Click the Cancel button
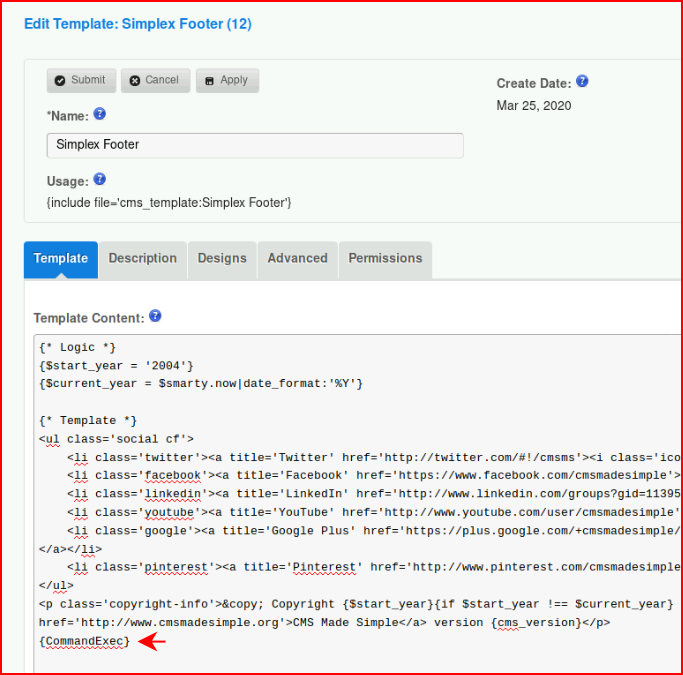The height and width of the screenshot is (675, 683). pyautogui.click(x=156, y=81)
